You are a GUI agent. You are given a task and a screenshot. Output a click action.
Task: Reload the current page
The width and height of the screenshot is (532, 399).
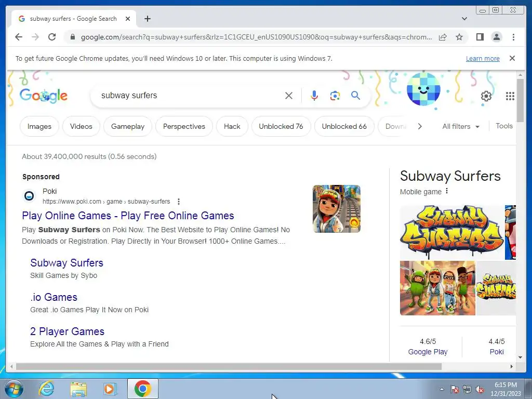(52, 37)
